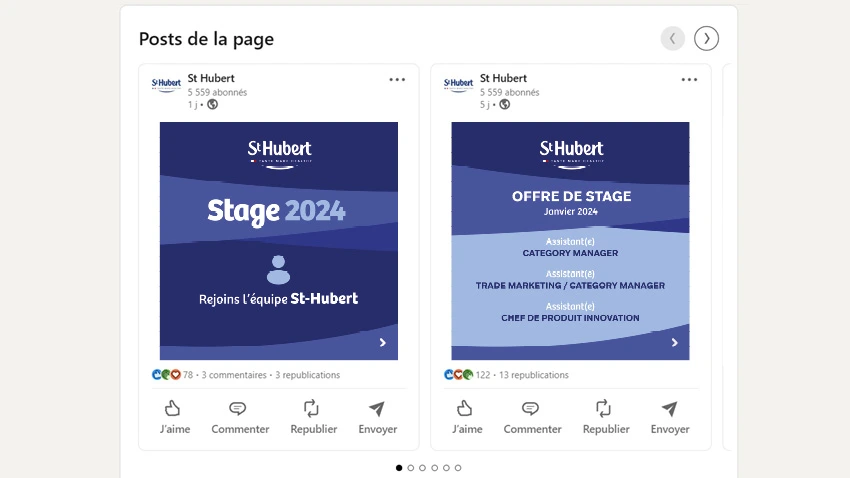This screenshot has width=850, height=478.
Task: Advance Stage 2024 image with its chevron
Action: click(x=383, y=343)
